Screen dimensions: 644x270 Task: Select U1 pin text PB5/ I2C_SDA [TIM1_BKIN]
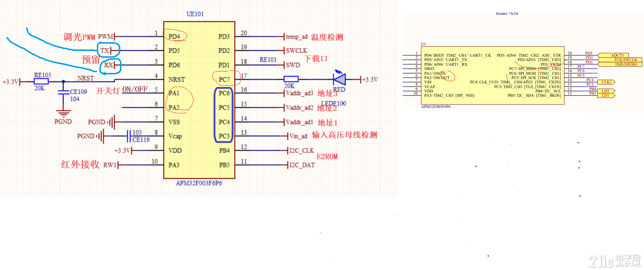[534, 95]
